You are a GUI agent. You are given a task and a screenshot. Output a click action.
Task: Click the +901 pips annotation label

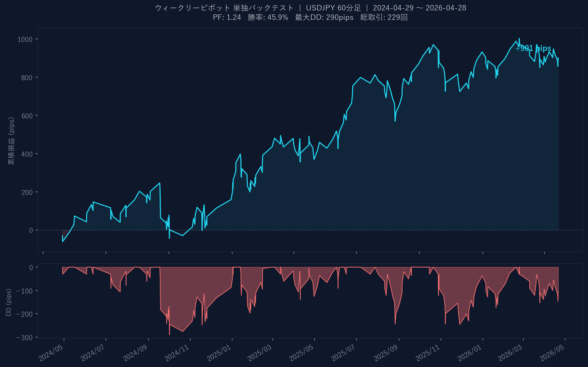click(x=533, y=49)
